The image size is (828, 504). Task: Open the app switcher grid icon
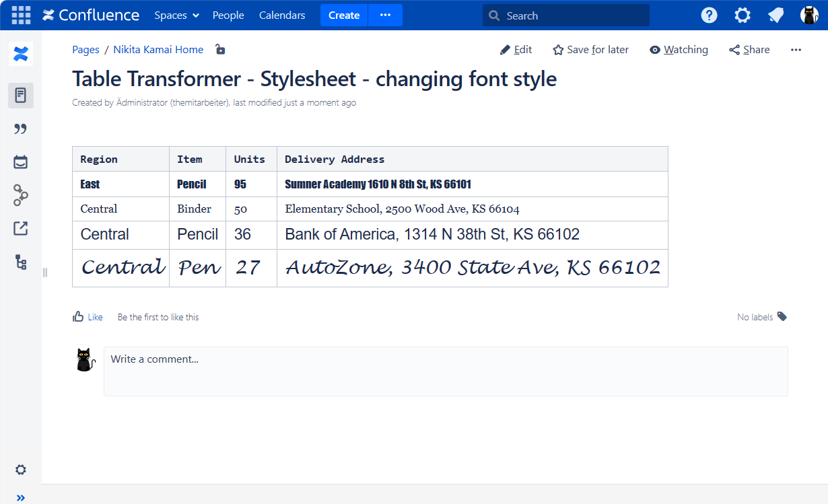21,15
